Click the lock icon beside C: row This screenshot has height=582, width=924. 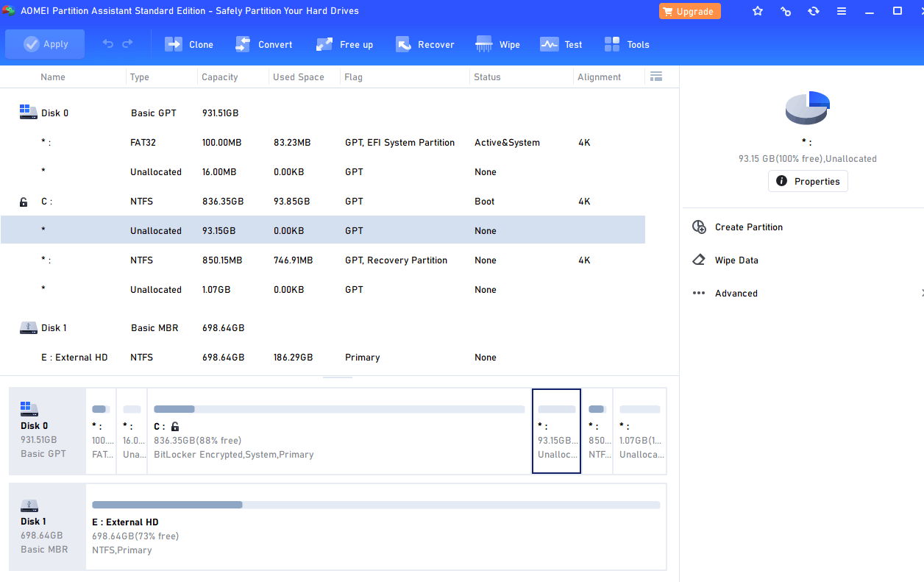[24, 202]
